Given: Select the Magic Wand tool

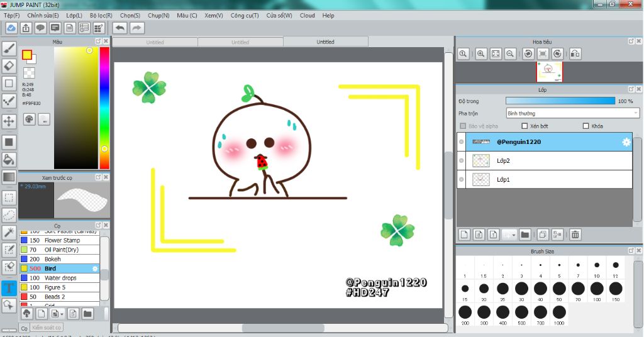Looking at the screenshot, I should [x=9, y=232].
